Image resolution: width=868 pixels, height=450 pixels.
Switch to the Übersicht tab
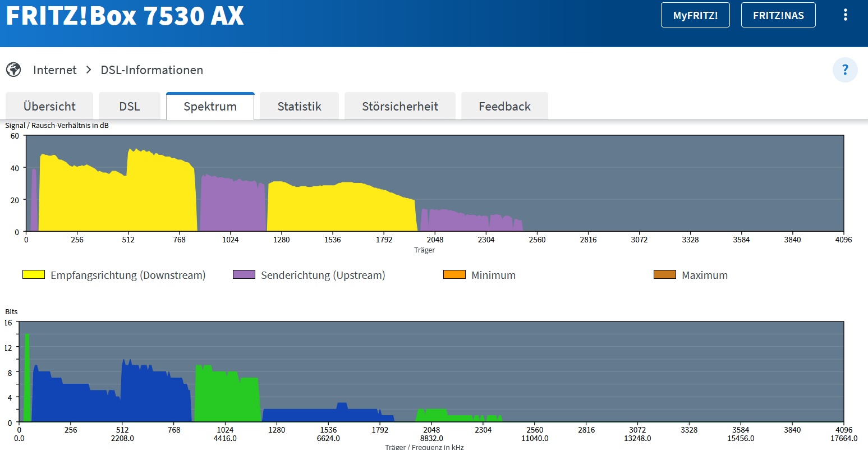click(49, 107)
